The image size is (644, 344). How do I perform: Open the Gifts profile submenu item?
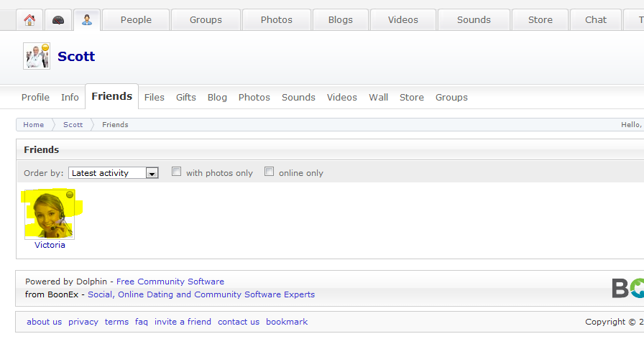[186, 98]
